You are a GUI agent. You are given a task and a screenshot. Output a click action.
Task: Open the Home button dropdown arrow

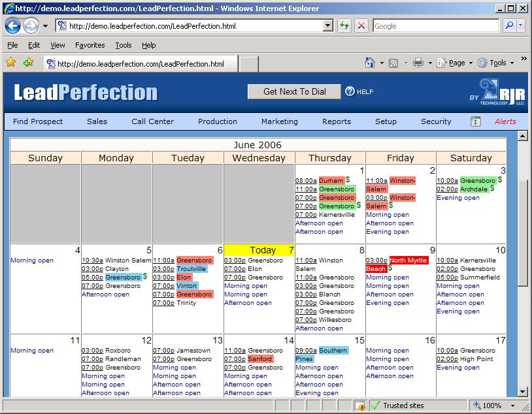click(x=382, y=63)
